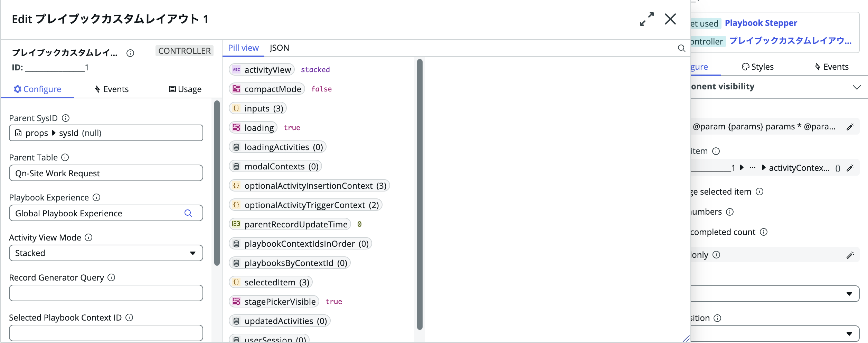Click the Parent Table input field
The height and width of the screenshot is (343, 868).
(106, 173)
